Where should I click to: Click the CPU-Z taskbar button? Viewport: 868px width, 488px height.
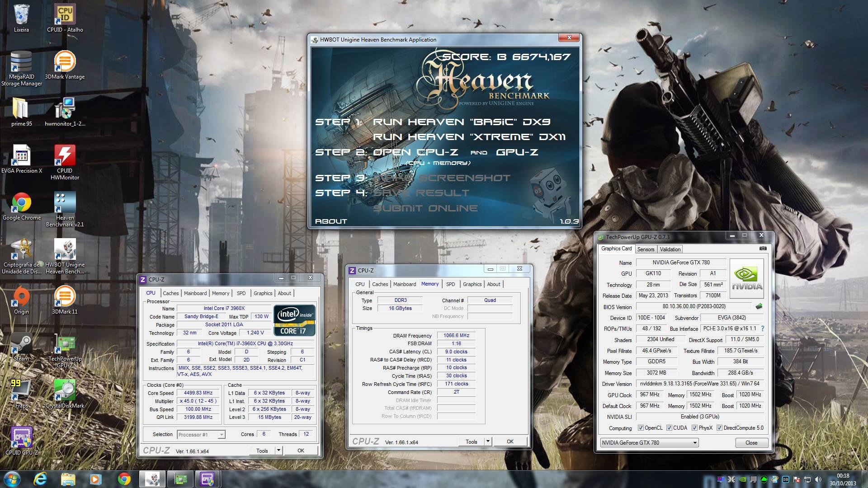tap(208, 479)
